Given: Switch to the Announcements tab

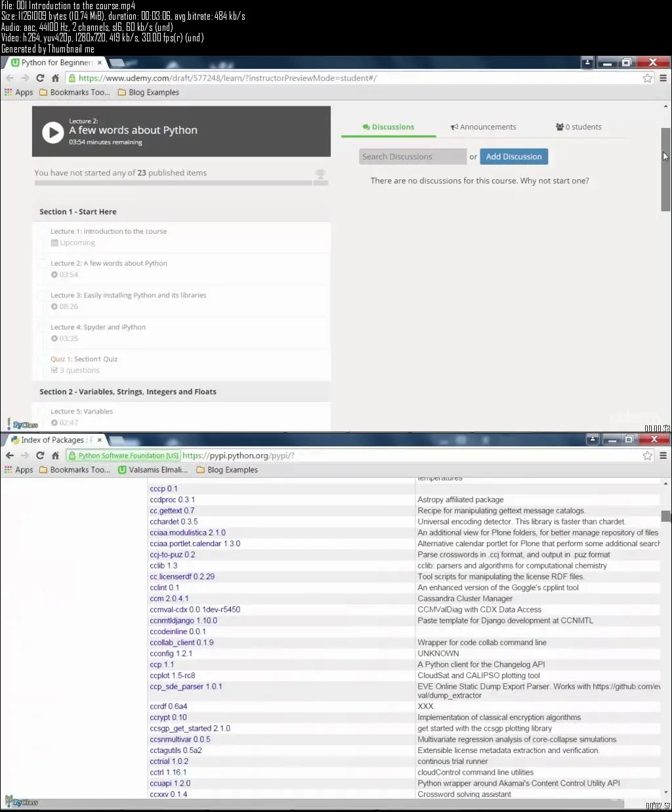Looking at the screenshot, I should click(484, 127).
